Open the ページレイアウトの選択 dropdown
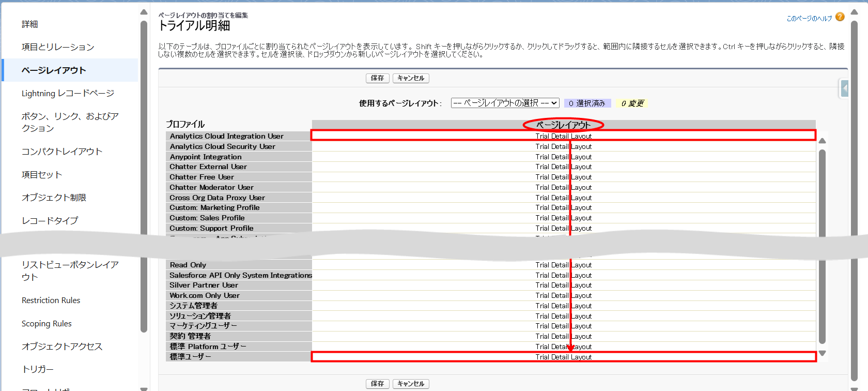The image size is (868, 391). tap(505, 103)
